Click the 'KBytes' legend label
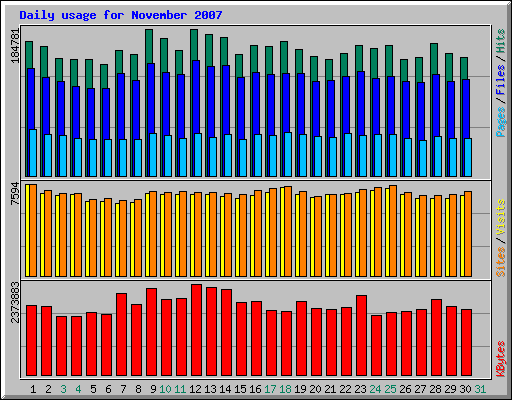Viewport: 512px width, 400px height. point(501,359)
